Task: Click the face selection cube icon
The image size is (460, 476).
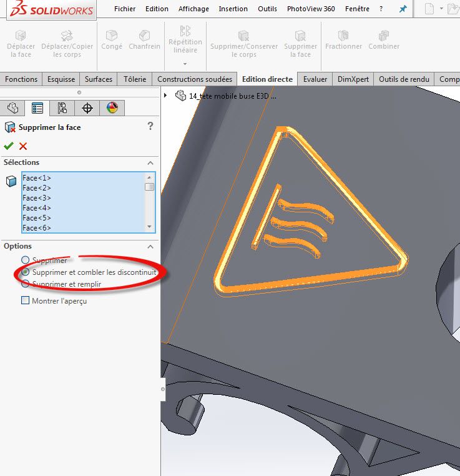Action: tap(11, 181)
